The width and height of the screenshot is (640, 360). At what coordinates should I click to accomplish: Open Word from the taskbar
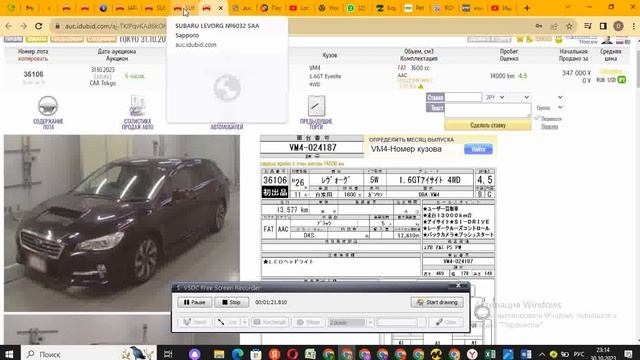526,354
